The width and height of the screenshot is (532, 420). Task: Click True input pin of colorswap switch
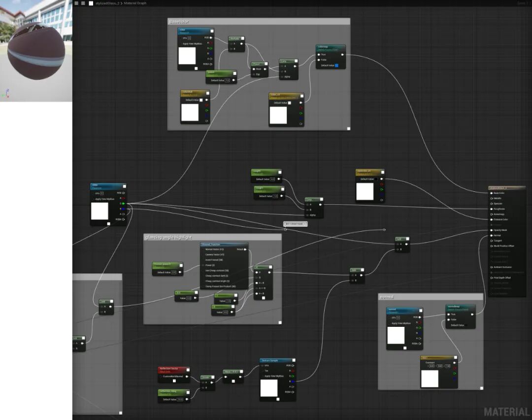[x=319, y=55]
